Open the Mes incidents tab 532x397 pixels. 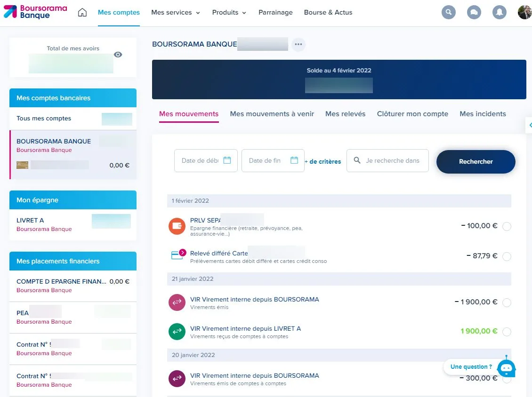483,114
